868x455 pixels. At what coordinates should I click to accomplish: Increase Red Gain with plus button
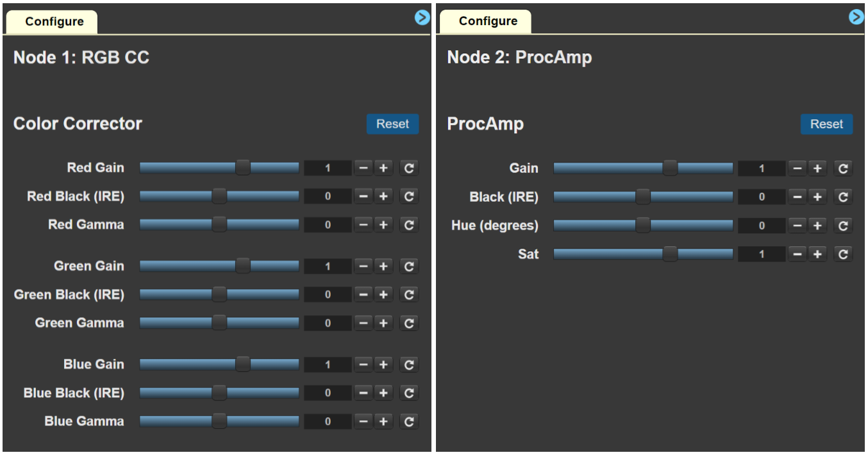coord(383,168)
